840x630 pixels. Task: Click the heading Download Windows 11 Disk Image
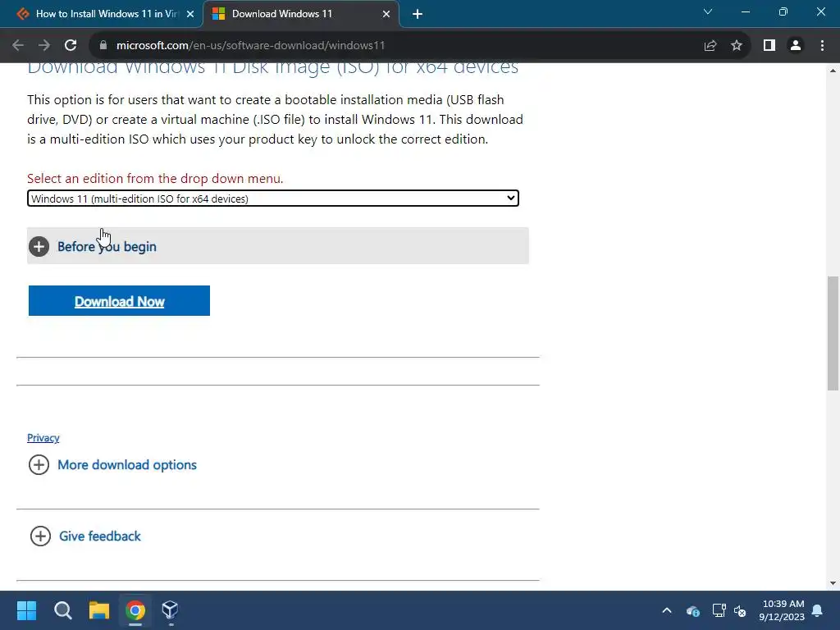(272, 69)
